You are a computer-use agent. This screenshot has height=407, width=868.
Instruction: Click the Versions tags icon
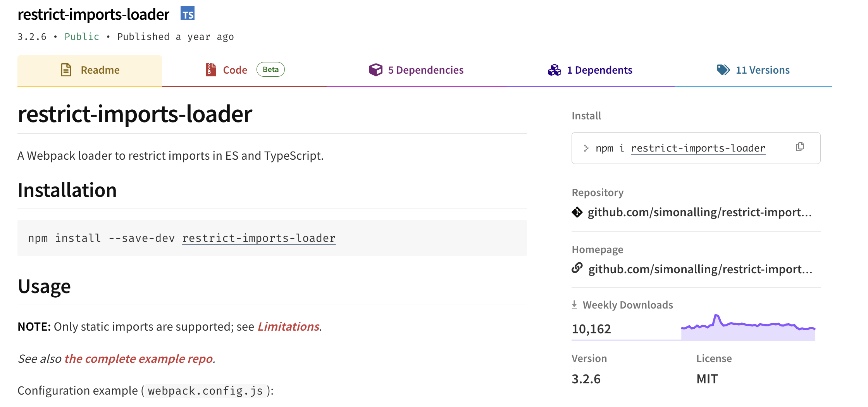tap(723, 70)
